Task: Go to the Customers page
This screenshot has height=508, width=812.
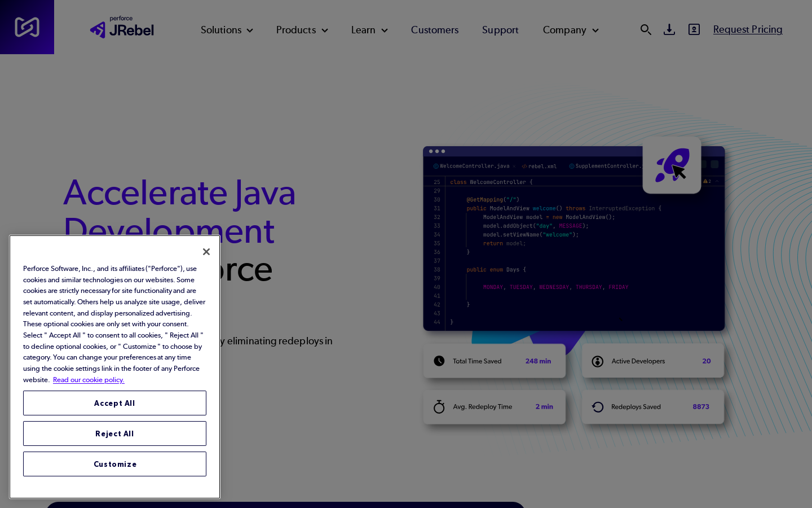Action: tap(435, 30)
